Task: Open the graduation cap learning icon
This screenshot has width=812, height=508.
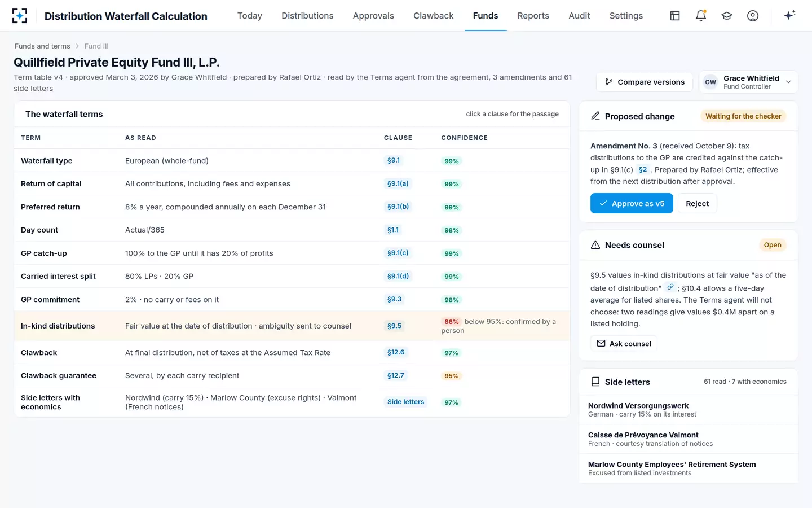Action: tap(727, 16)
